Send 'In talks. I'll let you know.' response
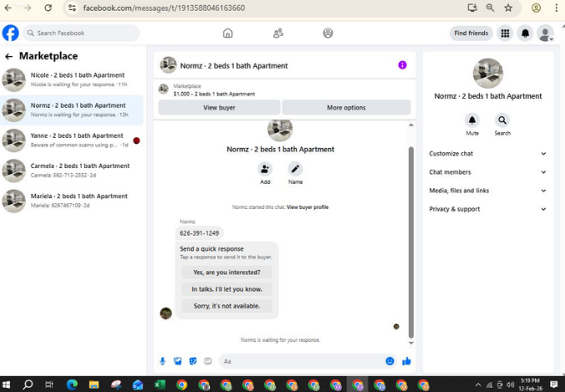 pos(227,289)
